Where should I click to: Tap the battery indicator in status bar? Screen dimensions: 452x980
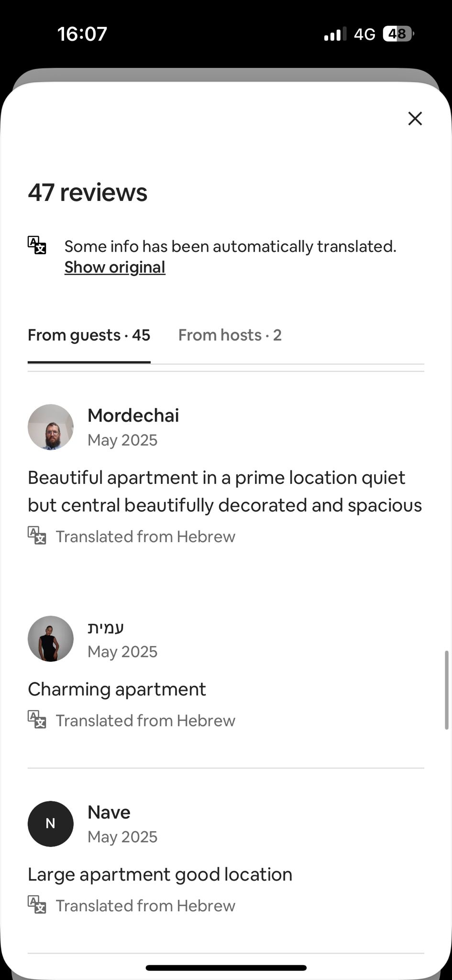coord(398,34)
